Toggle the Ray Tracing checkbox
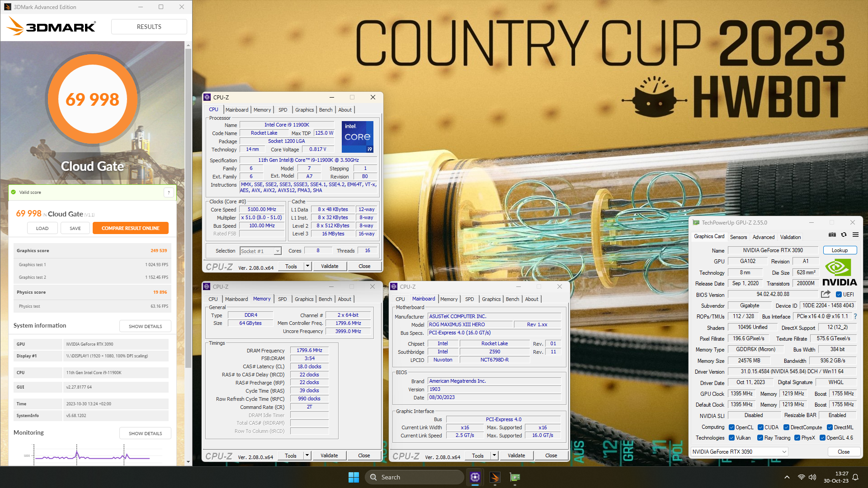Screen dimensions: 868x488 tap(760, 438)
